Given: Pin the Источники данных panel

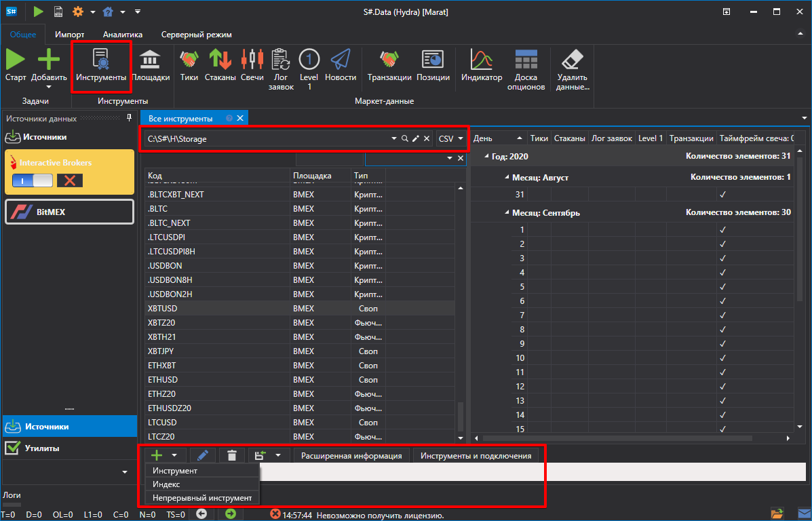Looking at the screenshot, I should (x=129, y=118).
